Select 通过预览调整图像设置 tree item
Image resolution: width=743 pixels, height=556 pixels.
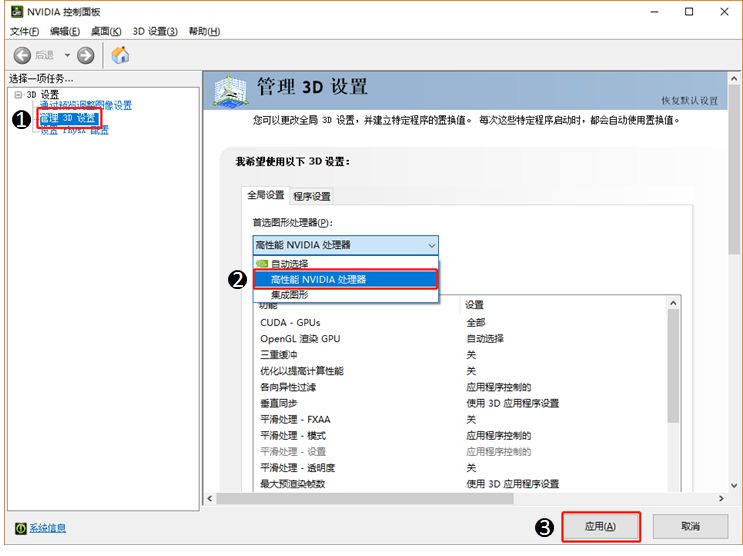(86, 105)
